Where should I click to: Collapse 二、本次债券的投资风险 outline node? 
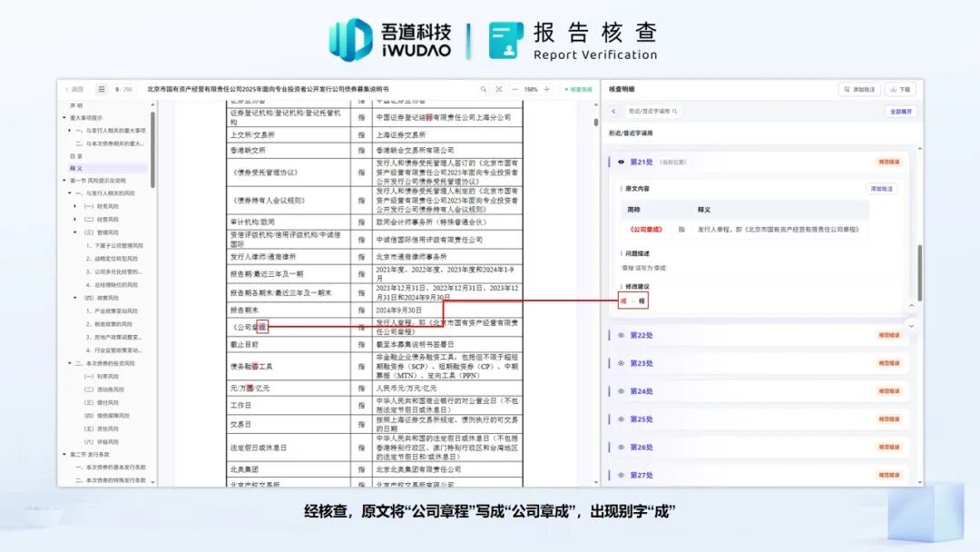click(70, 363)
